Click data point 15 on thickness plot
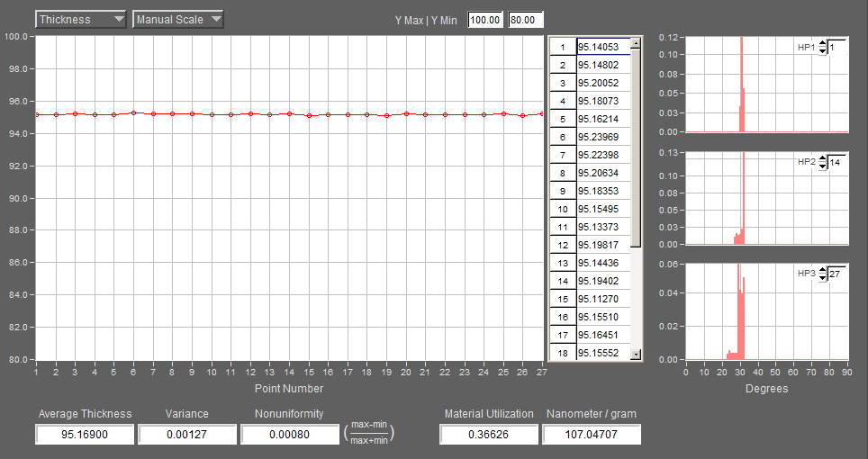868x459 pixels. (x=309, y=115)
